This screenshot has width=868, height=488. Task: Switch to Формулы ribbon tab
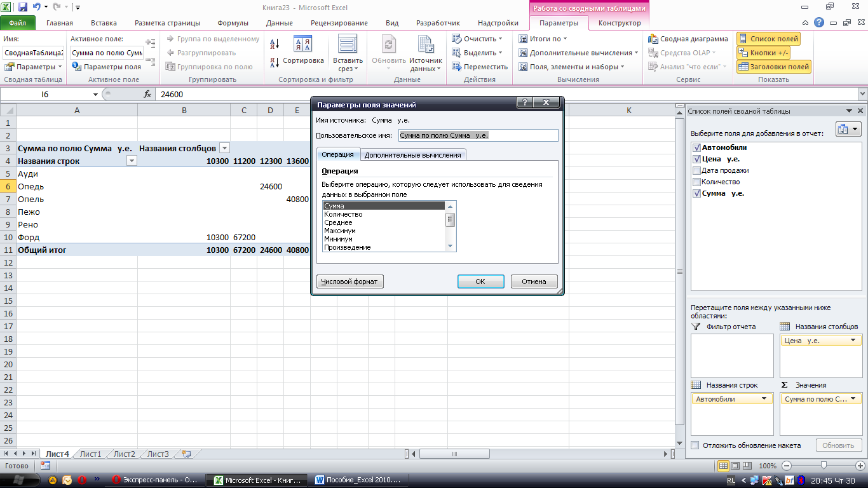233,23
